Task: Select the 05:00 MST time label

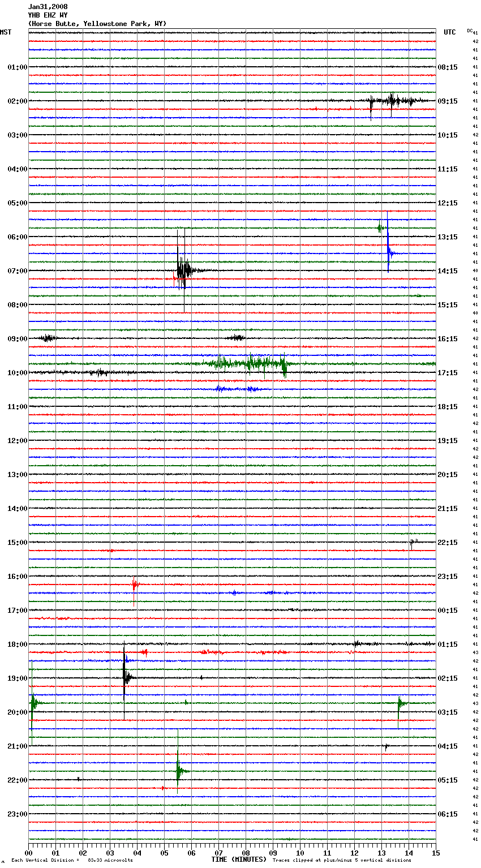Action: (18, 203)
